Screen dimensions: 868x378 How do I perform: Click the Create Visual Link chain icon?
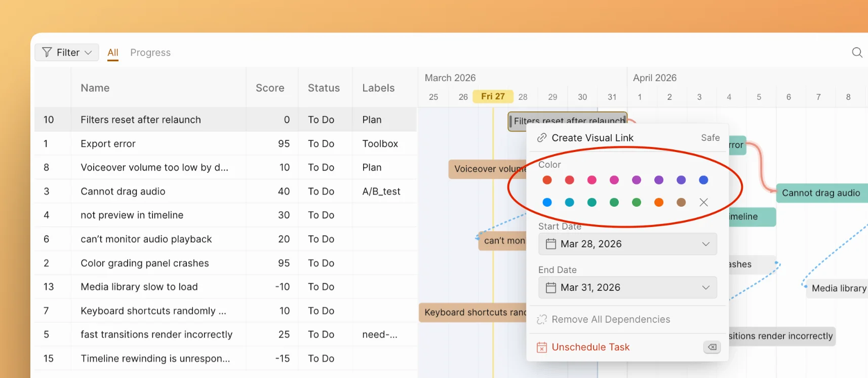(x=541, y=138)
